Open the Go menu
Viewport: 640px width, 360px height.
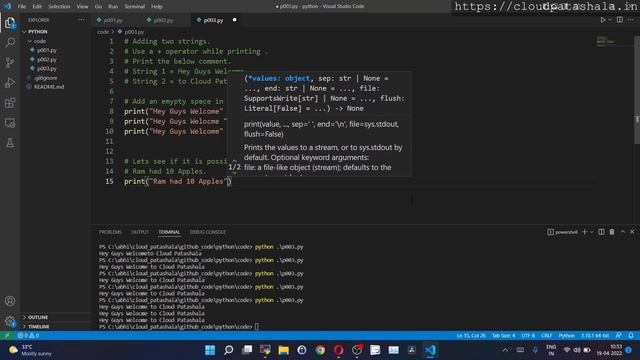(x=98, y=7)
